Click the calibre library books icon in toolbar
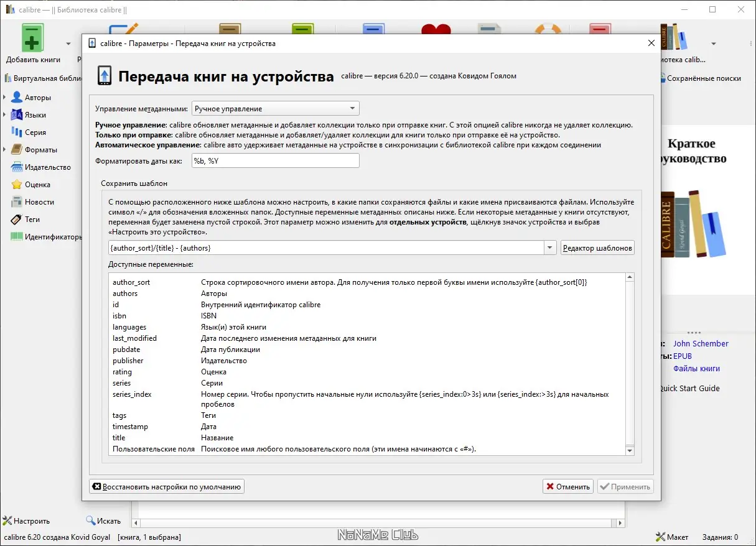The height and width of the screenshot is (546, 756). click(x=674, y=37)
